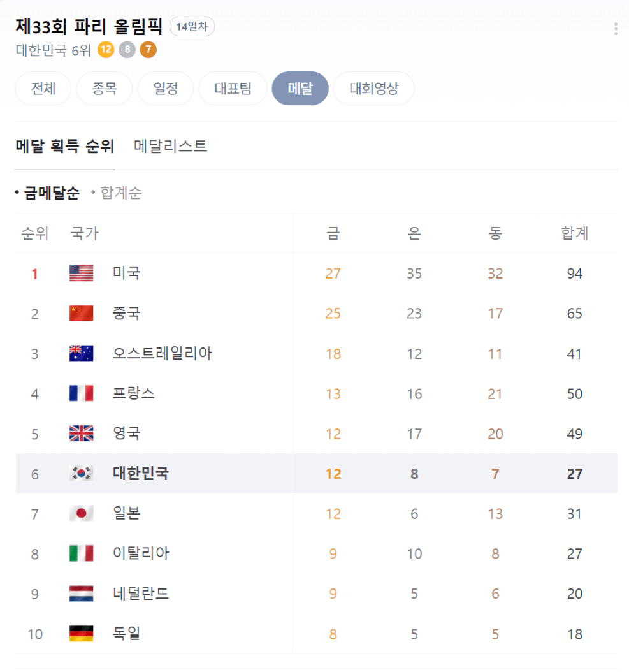Click the France flag icon
This screenshot has width=629, height=672.
click(x=81, y=394)
